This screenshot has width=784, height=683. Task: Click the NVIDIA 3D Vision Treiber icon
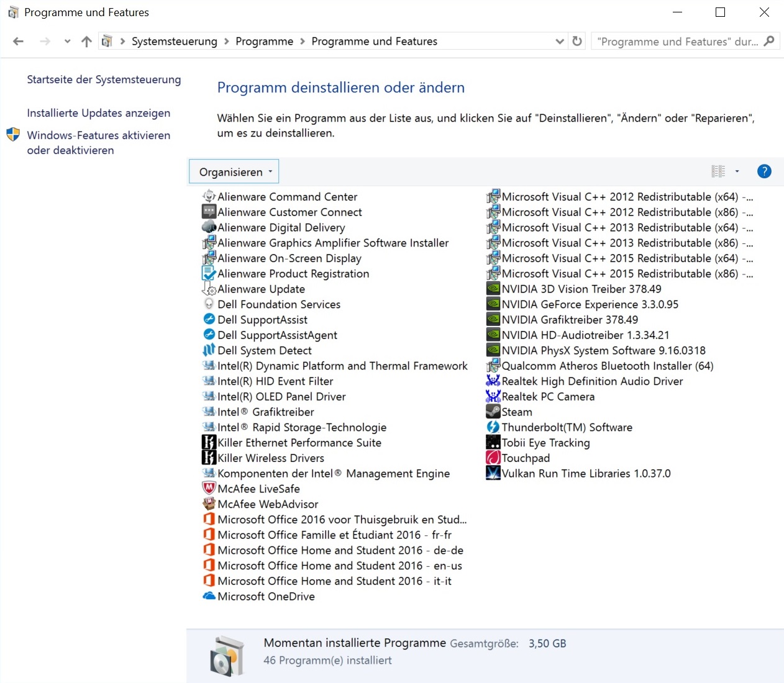[493, 289]
